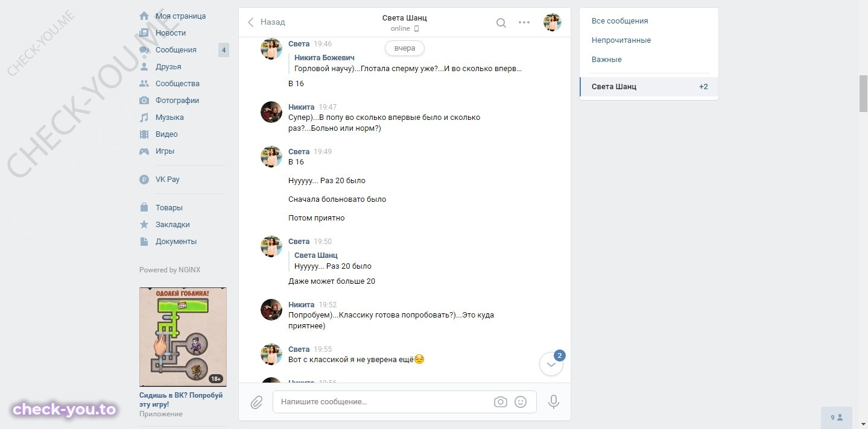Image resolution: width=868 pixels, height=429 pixels.
Task: Open Фотографии camera icon
Action: click(x=144, y=101)
